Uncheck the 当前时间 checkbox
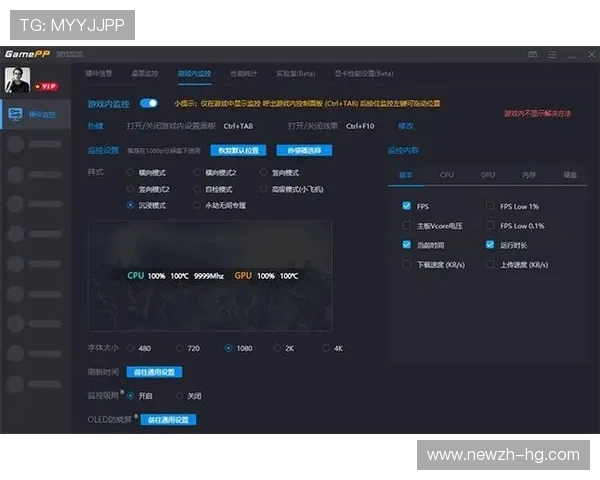Image resolution: width=600 pixels, height=480 pixels. pyautogui.click(x=407, y=245)
